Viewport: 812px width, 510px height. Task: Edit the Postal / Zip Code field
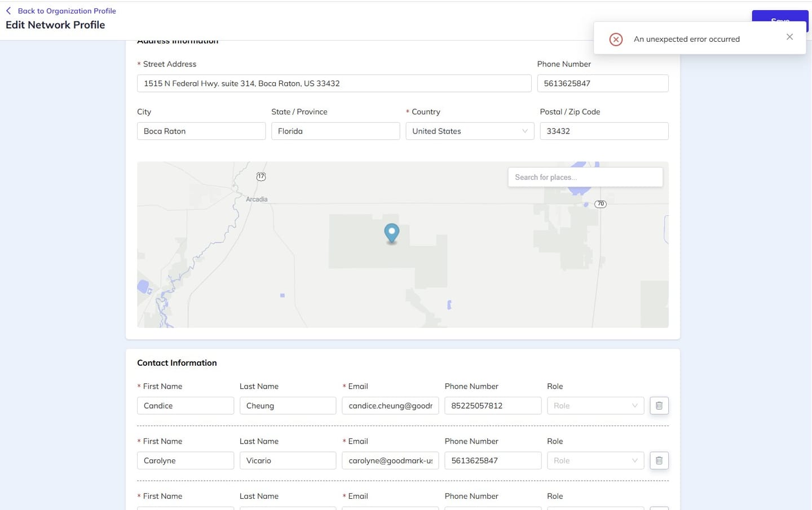pos(604,131)
